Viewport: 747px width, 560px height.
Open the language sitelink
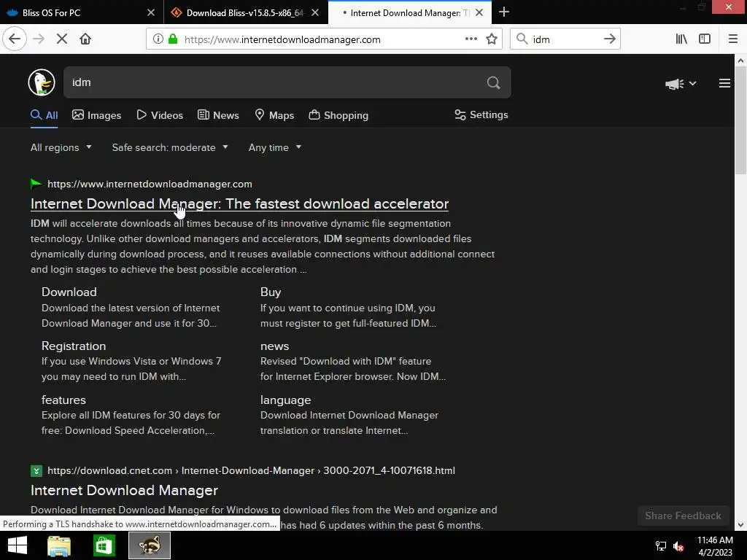point(285,400)
